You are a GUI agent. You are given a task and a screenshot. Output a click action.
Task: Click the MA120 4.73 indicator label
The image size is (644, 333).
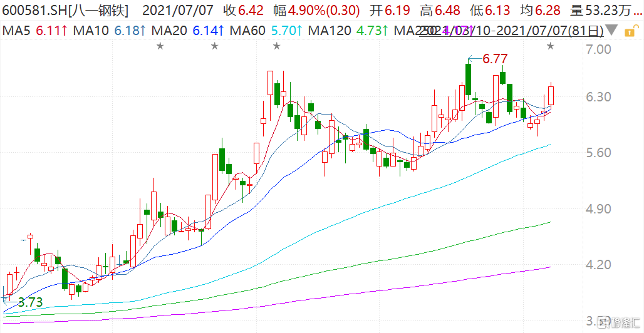click(348, 31)
